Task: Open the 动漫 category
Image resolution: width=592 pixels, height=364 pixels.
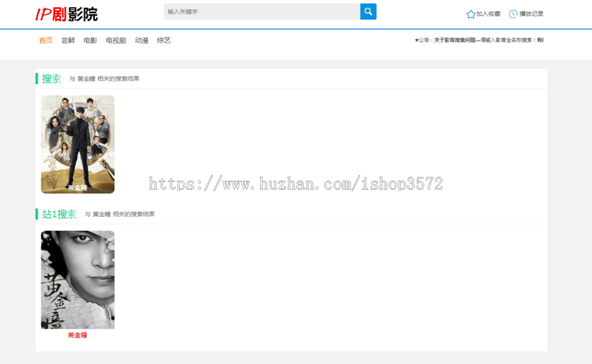Action: pyautogui.click(x=141, y=40)
